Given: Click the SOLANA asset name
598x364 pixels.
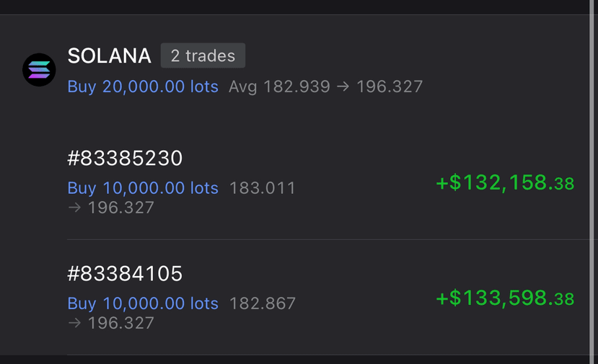Looking at the screenshot, I should click(x=109, y=56).
